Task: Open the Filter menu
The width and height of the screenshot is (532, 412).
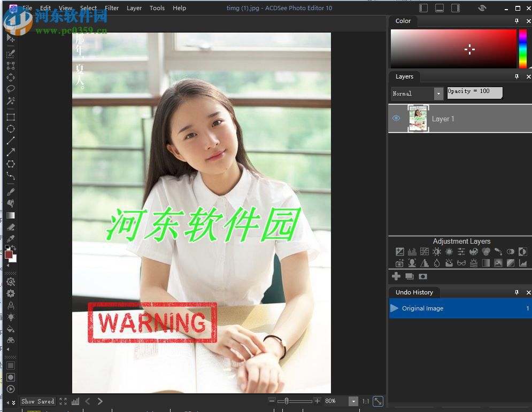Action: coord(112,8)
